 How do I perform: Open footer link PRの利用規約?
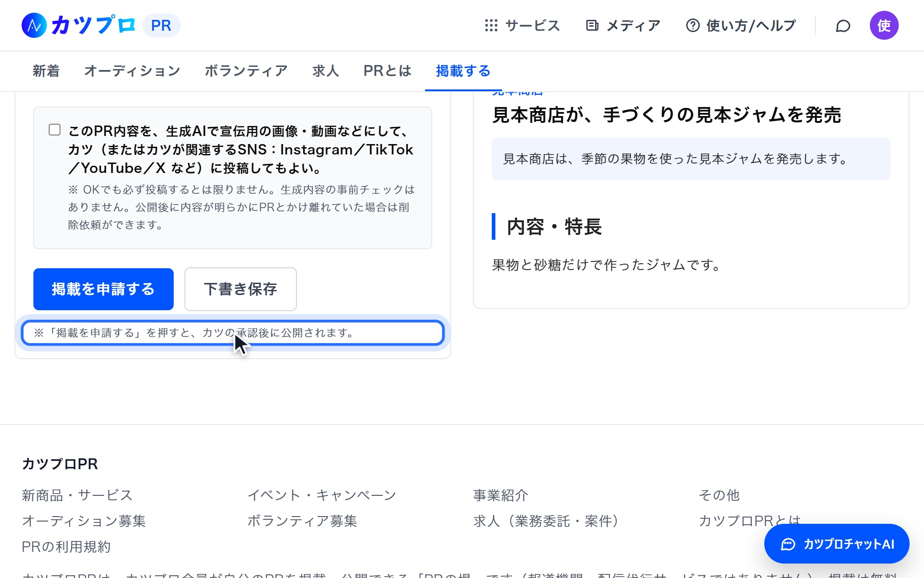tap(66, 547)
